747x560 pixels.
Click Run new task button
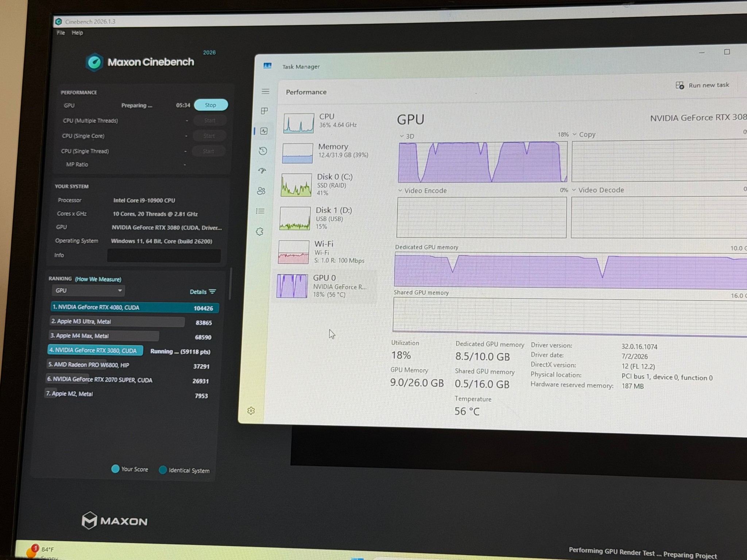click(x=702, y=85)
